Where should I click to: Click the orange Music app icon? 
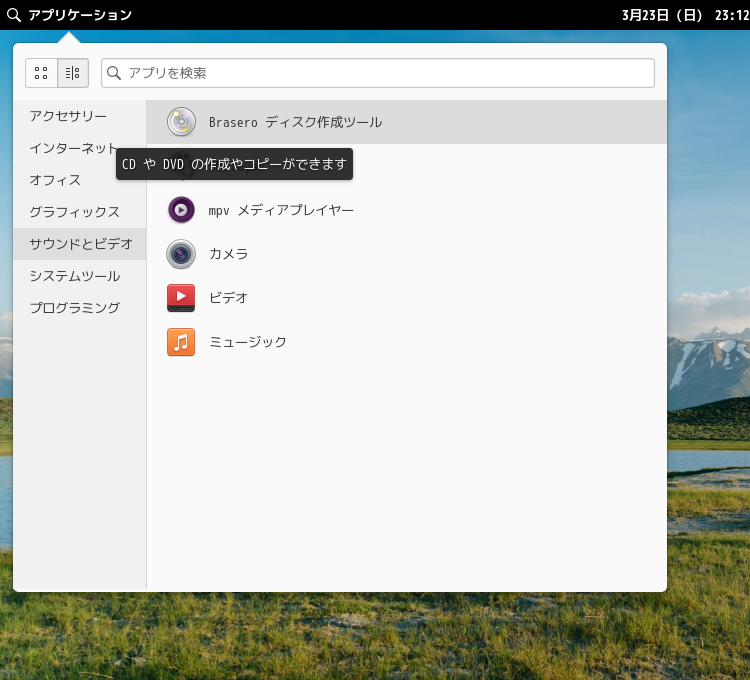(181, 341)
